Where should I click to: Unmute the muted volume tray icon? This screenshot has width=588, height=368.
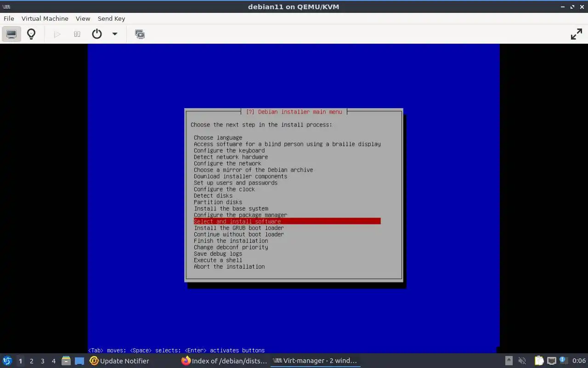point(522,361)
